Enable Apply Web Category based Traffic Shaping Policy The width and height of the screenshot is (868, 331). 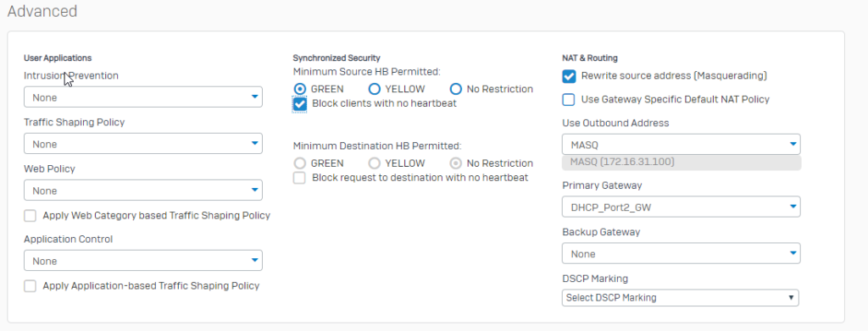tap(30, 216)
